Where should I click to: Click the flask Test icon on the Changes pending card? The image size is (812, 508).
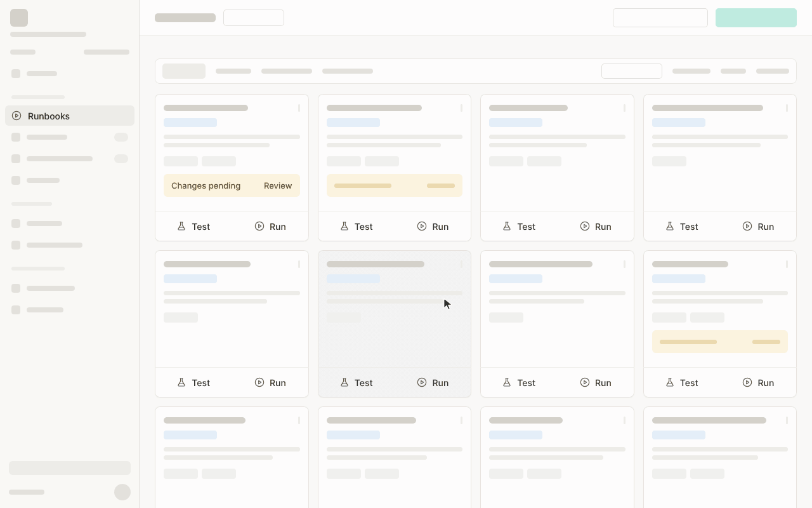pos(181,226)
